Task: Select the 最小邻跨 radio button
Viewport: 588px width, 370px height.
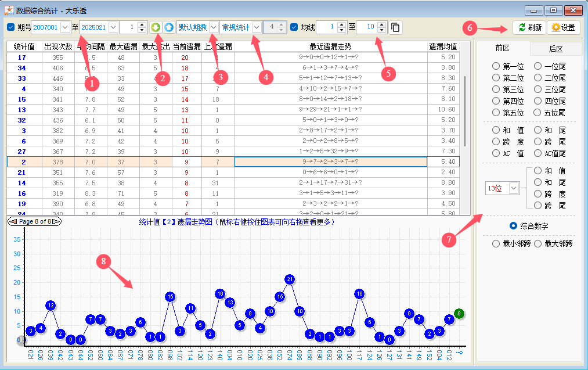Action: coord(496,243)
